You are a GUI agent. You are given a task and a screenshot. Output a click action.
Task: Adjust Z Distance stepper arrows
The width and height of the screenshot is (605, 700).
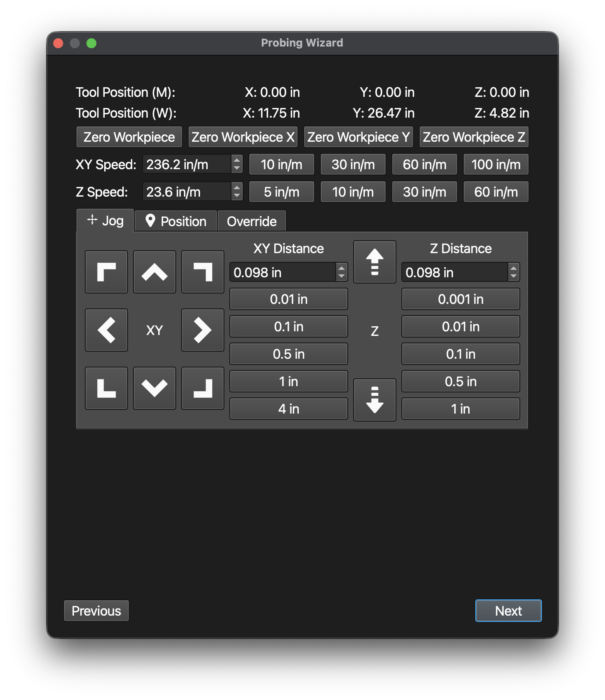tap(514, 272)
